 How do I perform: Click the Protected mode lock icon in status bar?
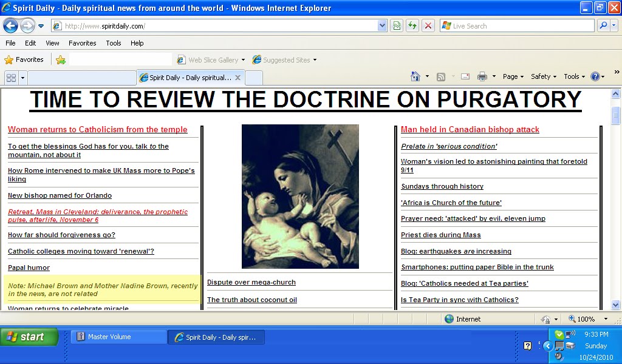[546, 319]
